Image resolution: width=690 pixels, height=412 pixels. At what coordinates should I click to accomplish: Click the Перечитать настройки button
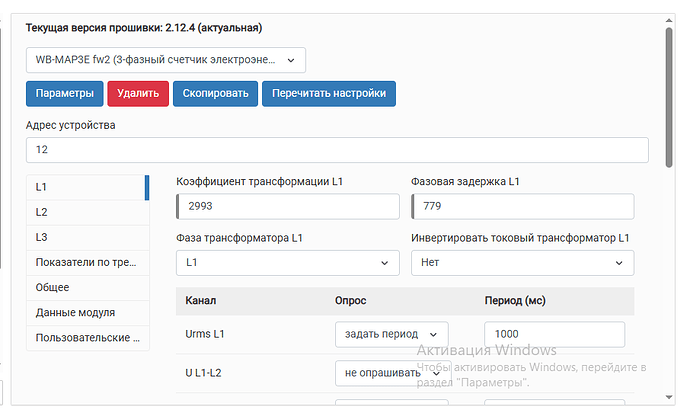329,93
